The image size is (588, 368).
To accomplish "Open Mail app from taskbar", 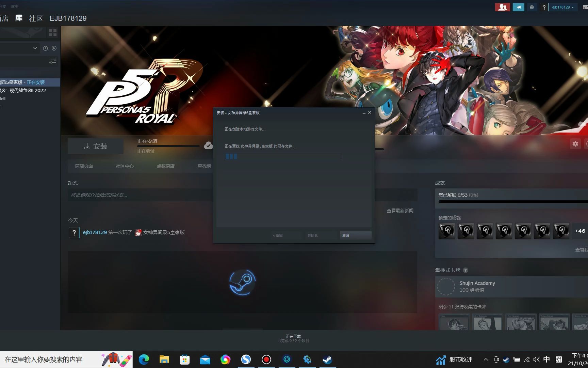I will pos(205,359).
